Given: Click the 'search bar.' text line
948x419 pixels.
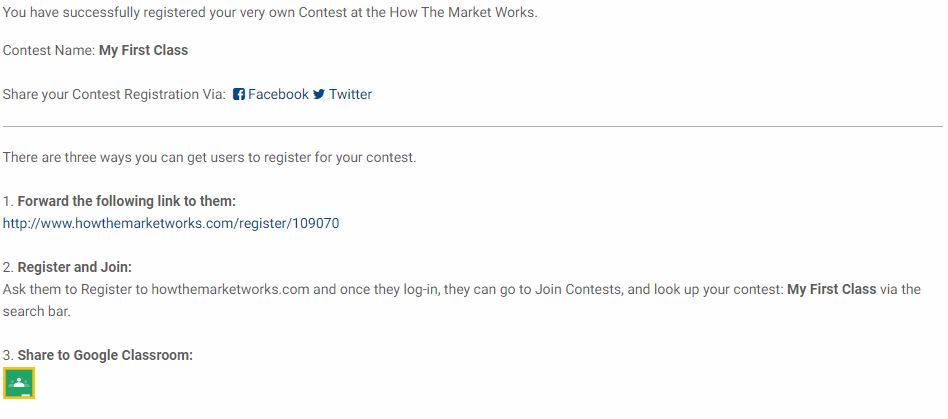Looking at the screenshot, I should click(36, 312).
